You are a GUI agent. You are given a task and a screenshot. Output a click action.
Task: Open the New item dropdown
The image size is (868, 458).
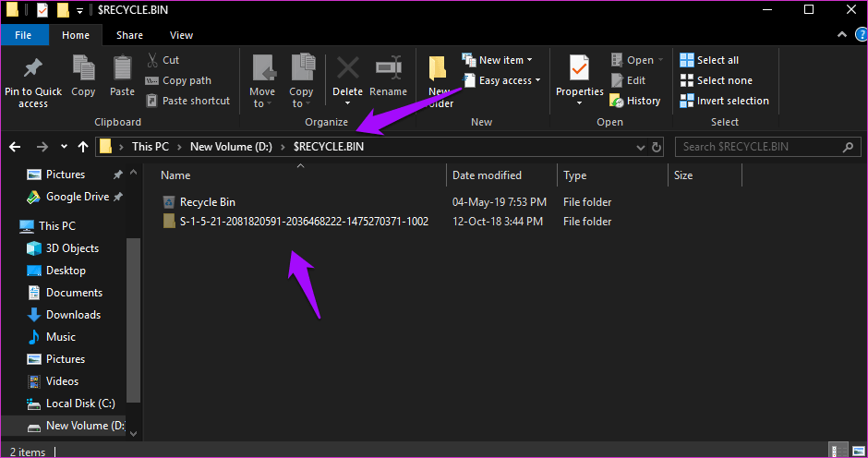pos(497,60)
